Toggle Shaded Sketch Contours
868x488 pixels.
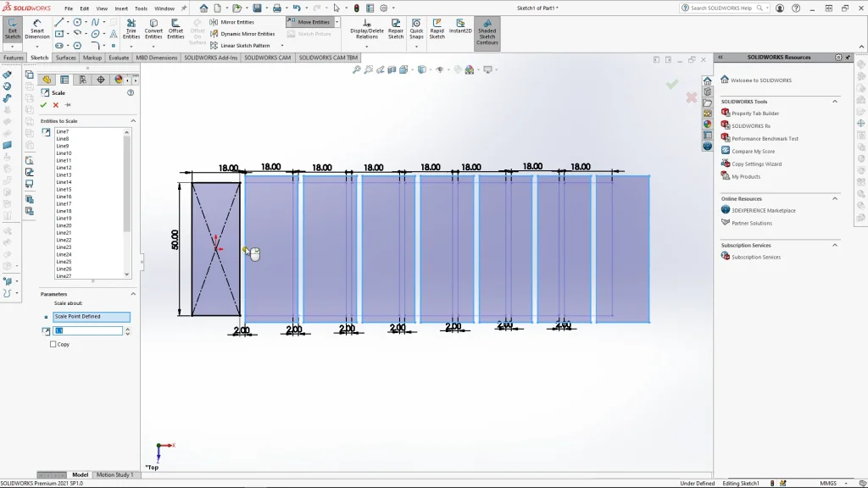[487, 32]
